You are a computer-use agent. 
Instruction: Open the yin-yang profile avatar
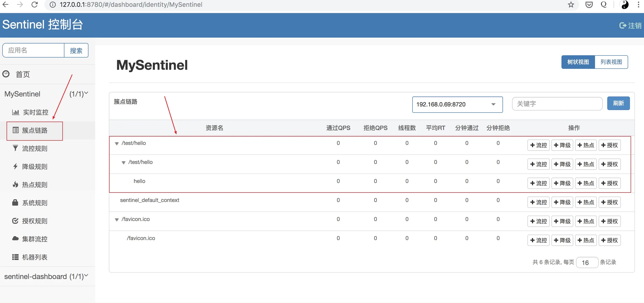[624, 5]
